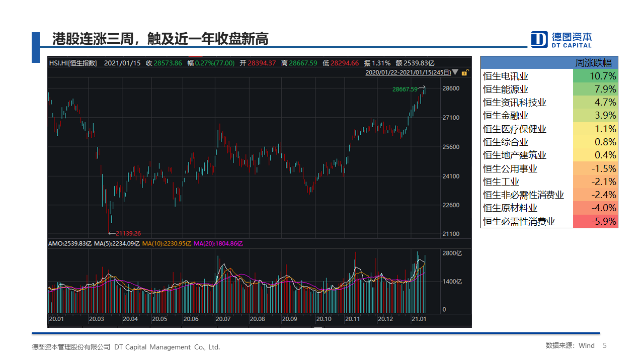Click time axis label 21.01
644x362 pixels.
(x=419, y=319)
